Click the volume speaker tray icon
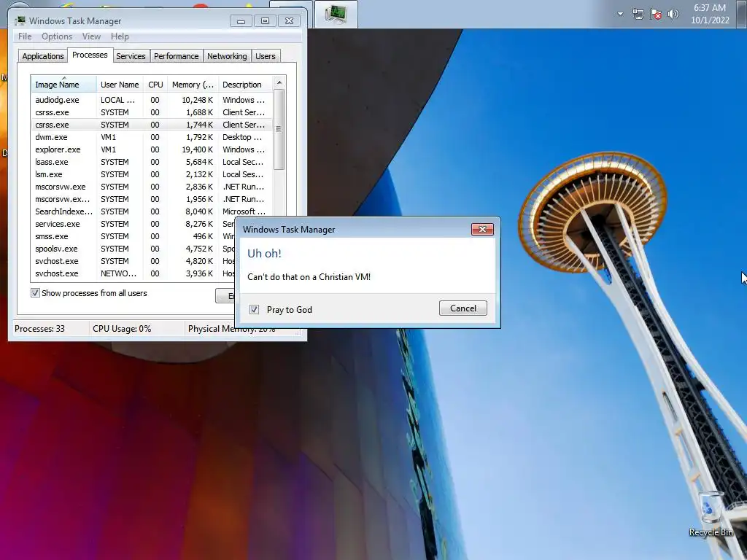This screenshot has width=747, height=560. tap(673, 15)
